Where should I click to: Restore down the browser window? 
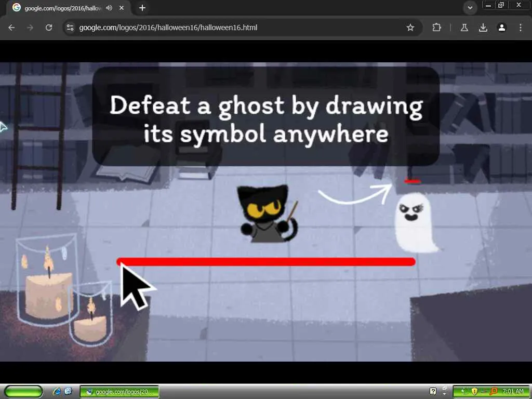tap(501, 5)
